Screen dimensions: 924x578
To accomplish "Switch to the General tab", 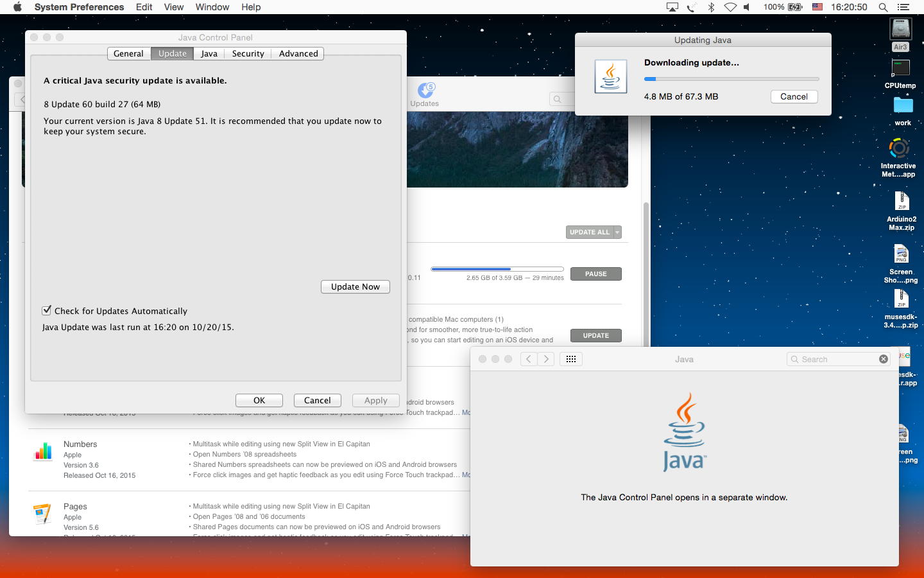I will 128,54.
